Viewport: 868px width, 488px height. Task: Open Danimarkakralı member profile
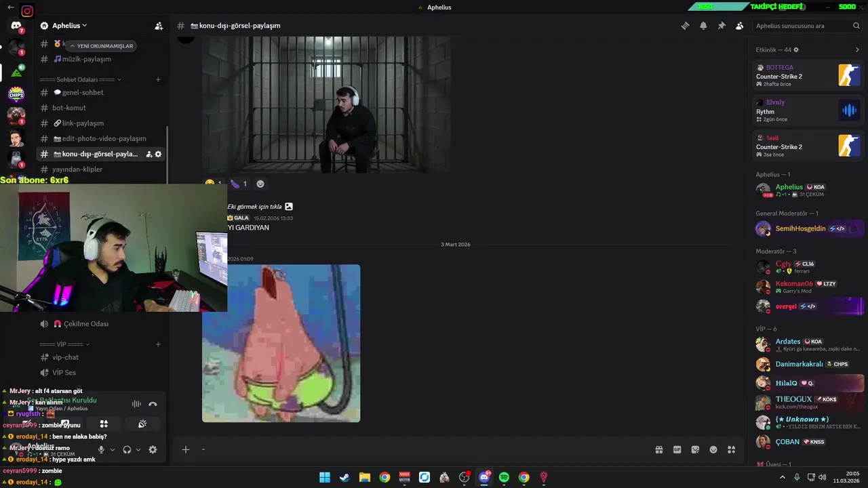(x=808, y=364)
